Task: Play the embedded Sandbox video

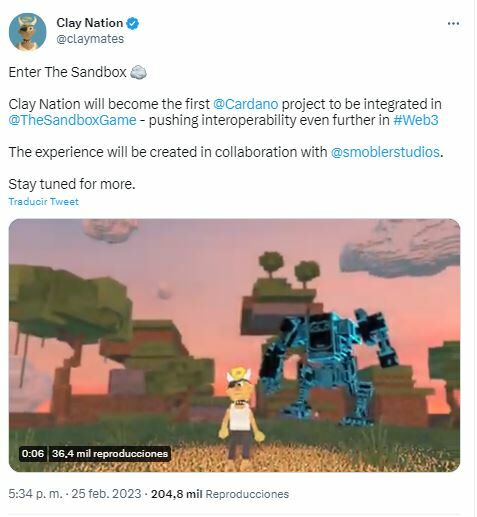Action: 234,345
